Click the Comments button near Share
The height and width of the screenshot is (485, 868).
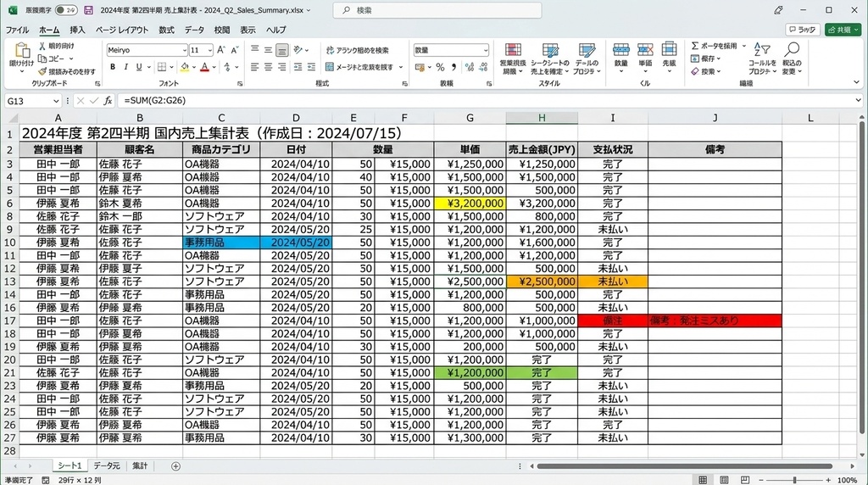[803, 30]
